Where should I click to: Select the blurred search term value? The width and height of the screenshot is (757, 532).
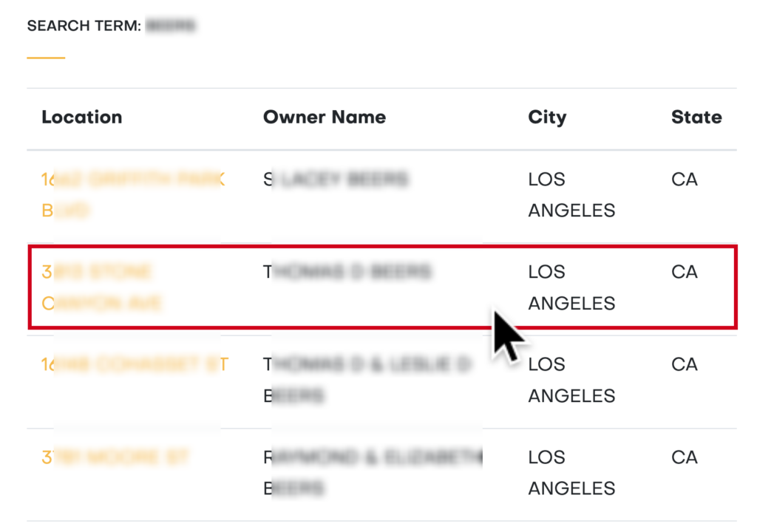point(171,26)
